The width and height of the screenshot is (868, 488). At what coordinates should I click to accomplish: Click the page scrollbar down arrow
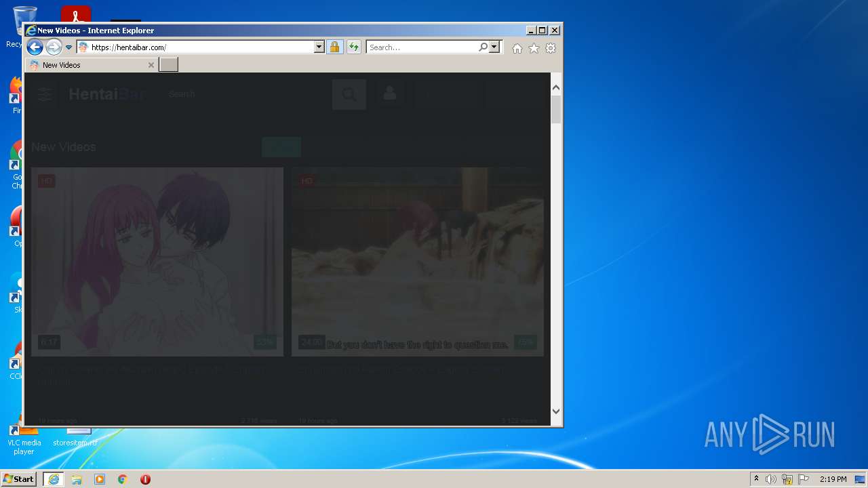coord(556,411)
